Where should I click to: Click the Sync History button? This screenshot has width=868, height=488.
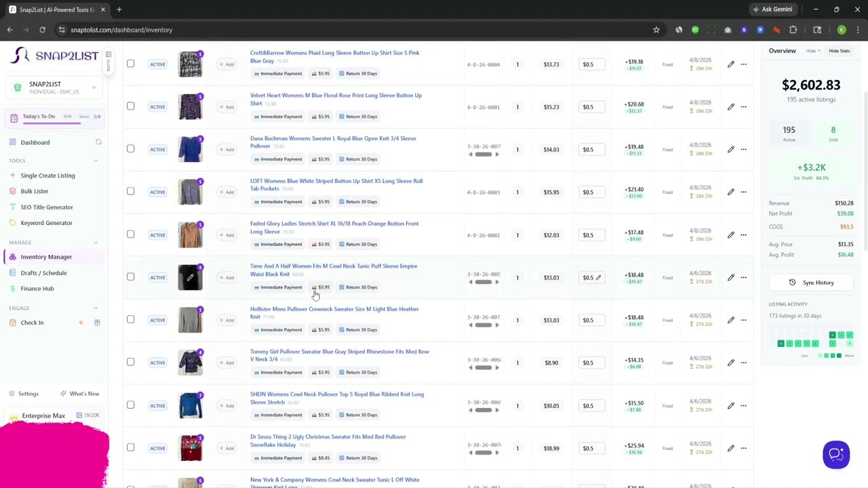point(811,283)
